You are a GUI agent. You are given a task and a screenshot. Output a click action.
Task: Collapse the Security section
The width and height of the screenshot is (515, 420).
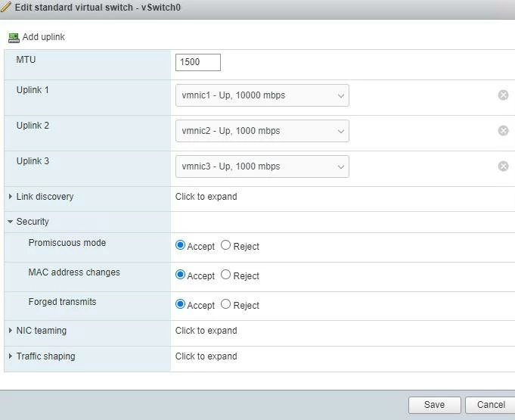[10, 222]
